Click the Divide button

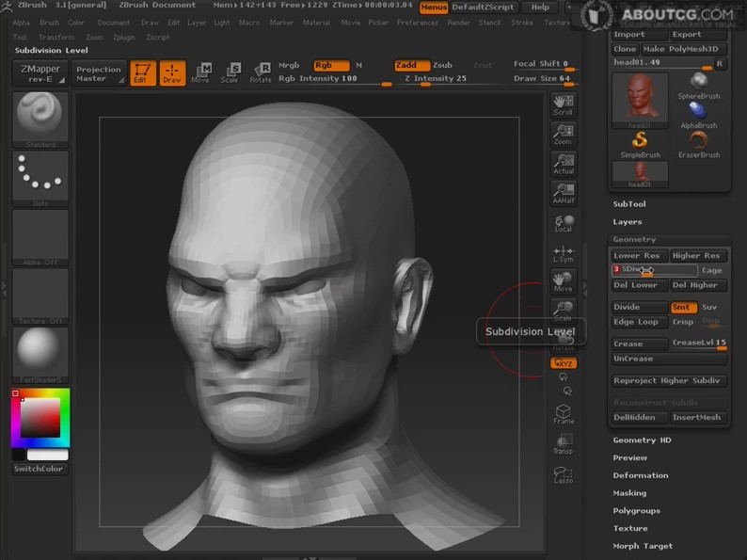[x=640, y=307]
